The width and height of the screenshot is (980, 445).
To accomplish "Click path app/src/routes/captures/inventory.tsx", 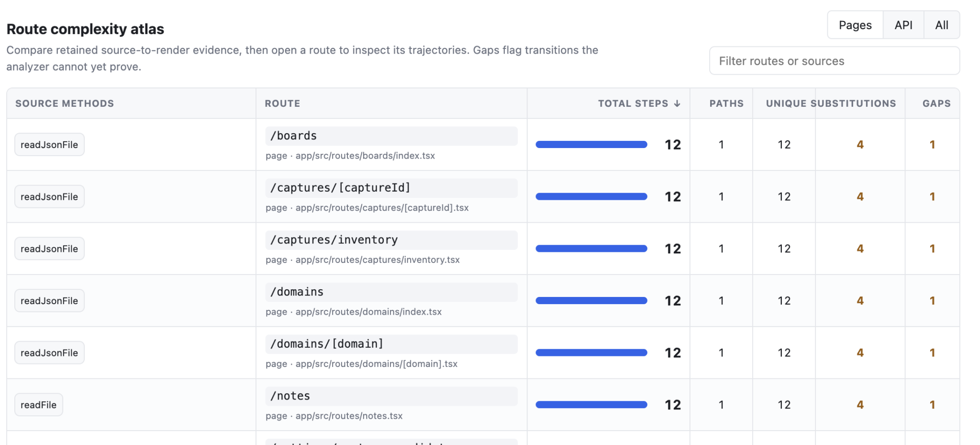I will [x=378, y=260].
